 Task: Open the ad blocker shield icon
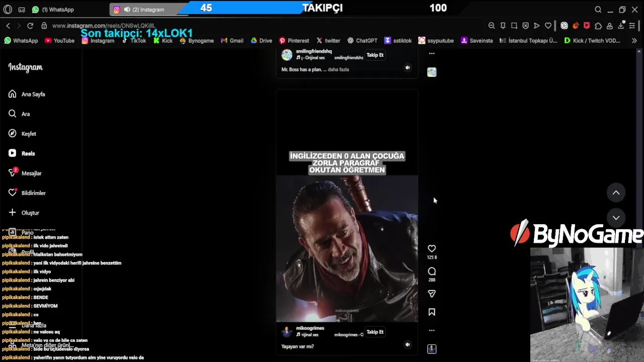pyautogui.click(x=525, y=26)
